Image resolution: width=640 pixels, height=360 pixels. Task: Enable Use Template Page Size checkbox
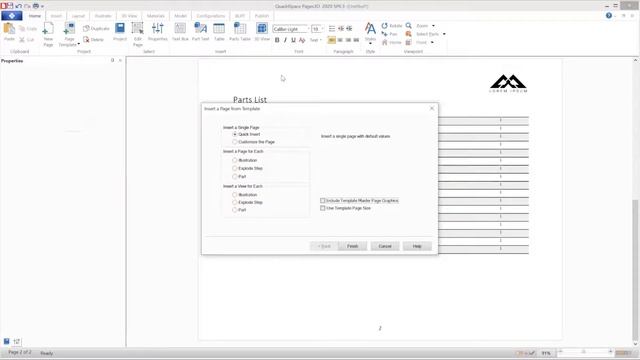[323, 208]
